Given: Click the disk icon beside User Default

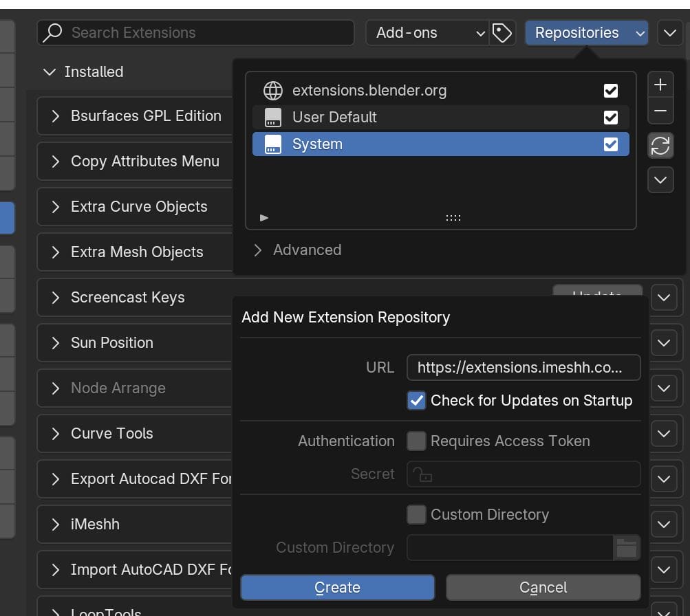Looking at the screenshot, I should pyautogui.click(x=273, y=118).
